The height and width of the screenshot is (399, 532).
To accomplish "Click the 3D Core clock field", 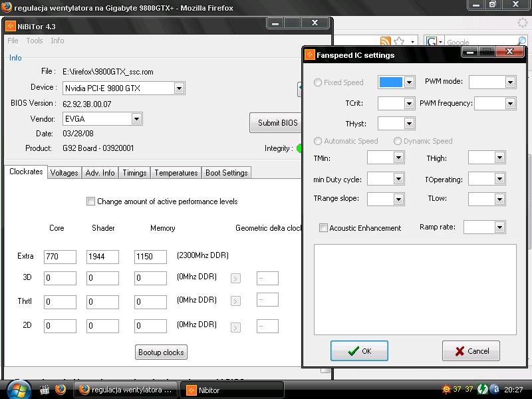I will point(60,278).
